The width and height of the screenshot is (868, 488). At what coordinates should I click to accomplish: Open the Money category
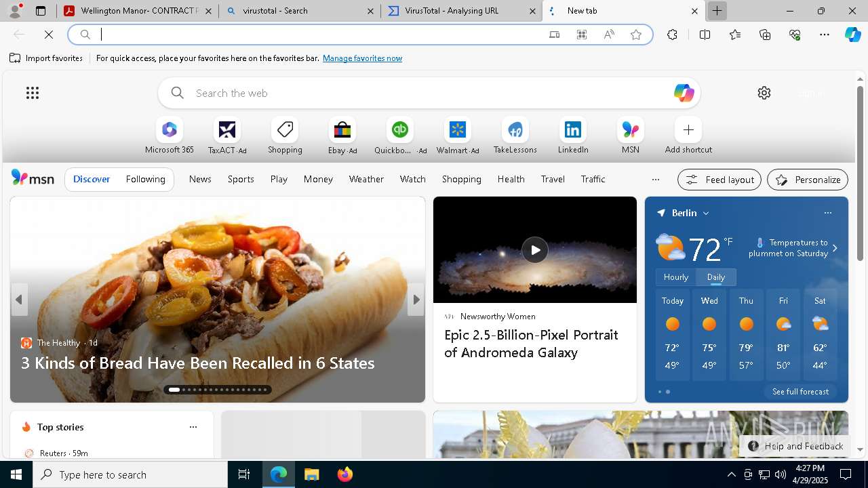[x=318, y=179]
